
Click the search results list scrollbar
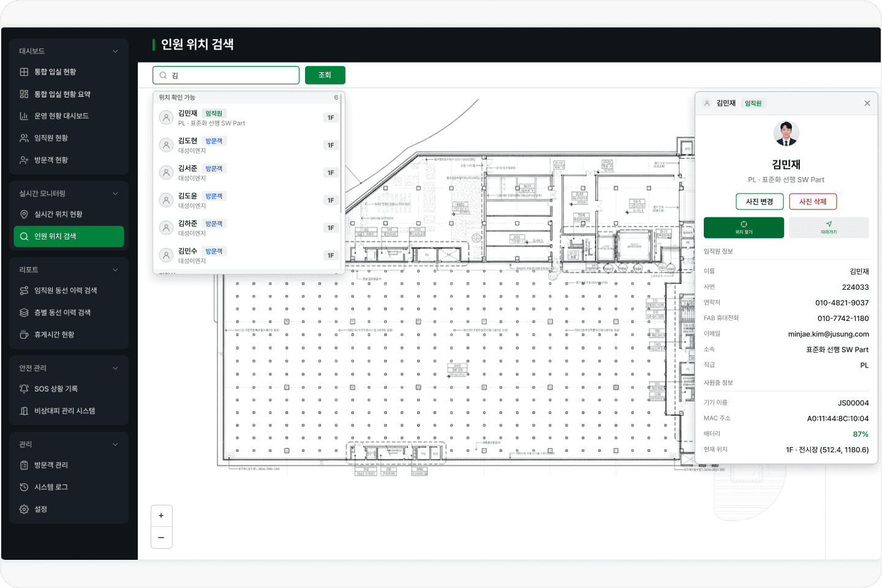pos(341,153)
